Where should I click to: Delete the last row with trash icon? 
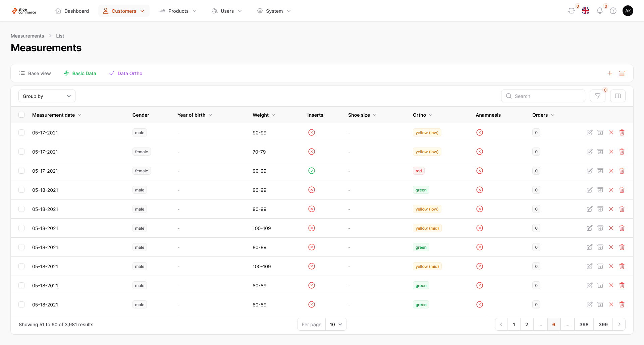click(622, 304)
